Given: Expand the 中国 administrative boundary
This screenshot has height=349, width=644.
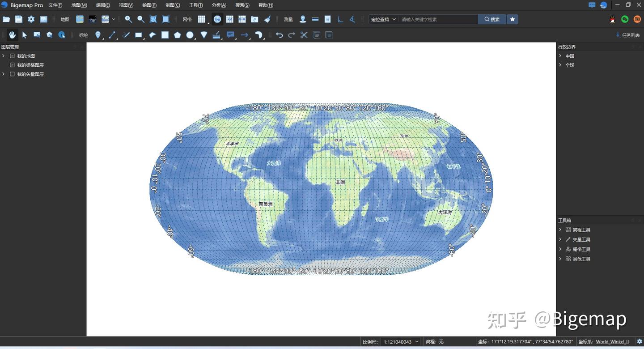Looking at the screenshot, I should click(x=560, y=56).
